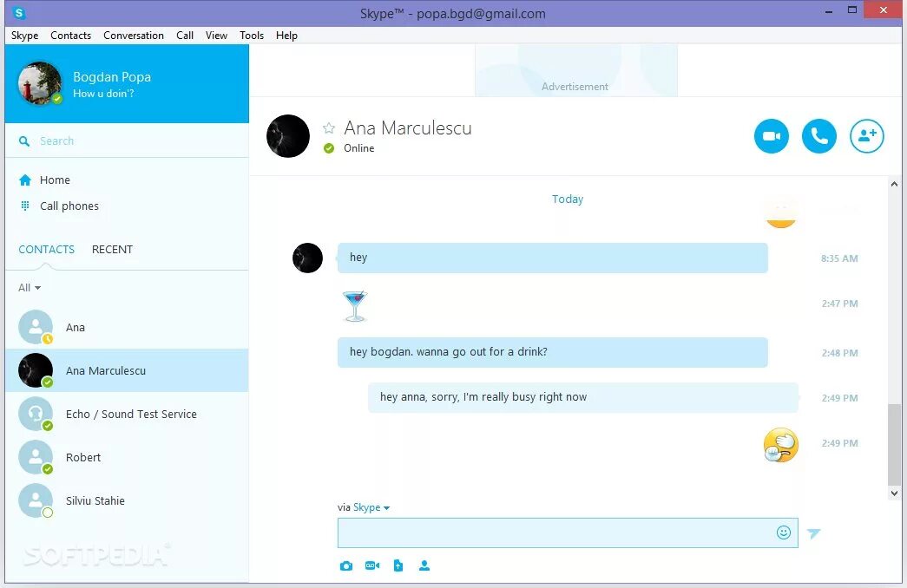Click in the message input box
The height and width of the screenshot is (588, 907).
(x=568, y=532)
